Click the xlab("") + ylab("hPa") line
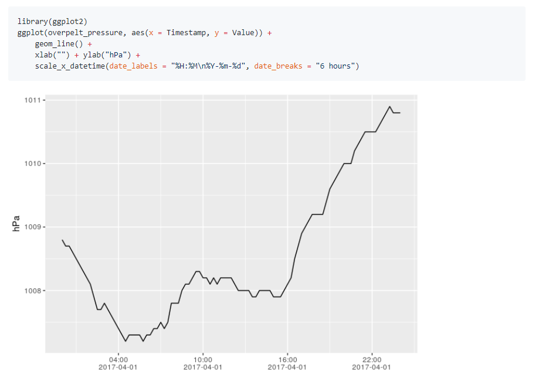The height and width of the screenshot is (392, 539). [87, 55]
